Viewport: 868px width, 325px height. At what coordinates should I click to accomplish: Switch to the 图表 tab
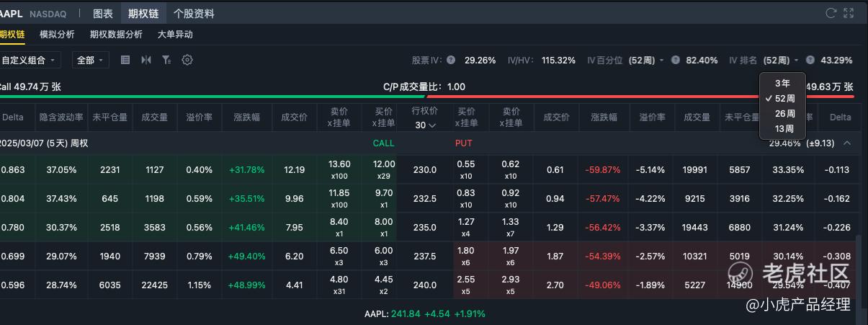click(103, 13)
